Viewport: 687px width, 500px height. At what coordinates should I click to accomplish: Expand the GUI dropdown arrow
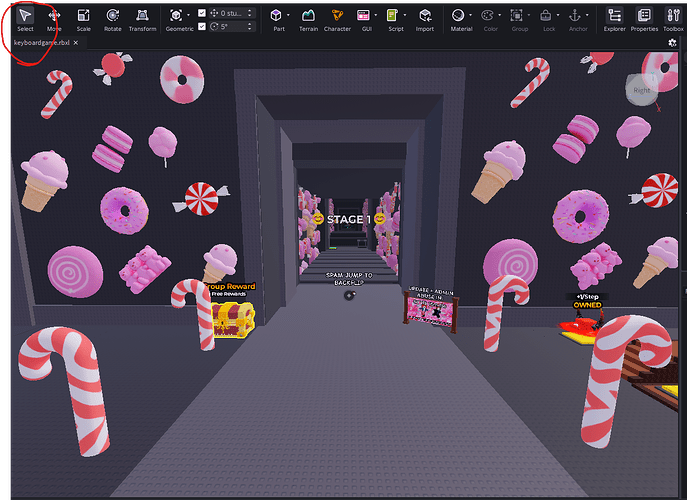375,15
